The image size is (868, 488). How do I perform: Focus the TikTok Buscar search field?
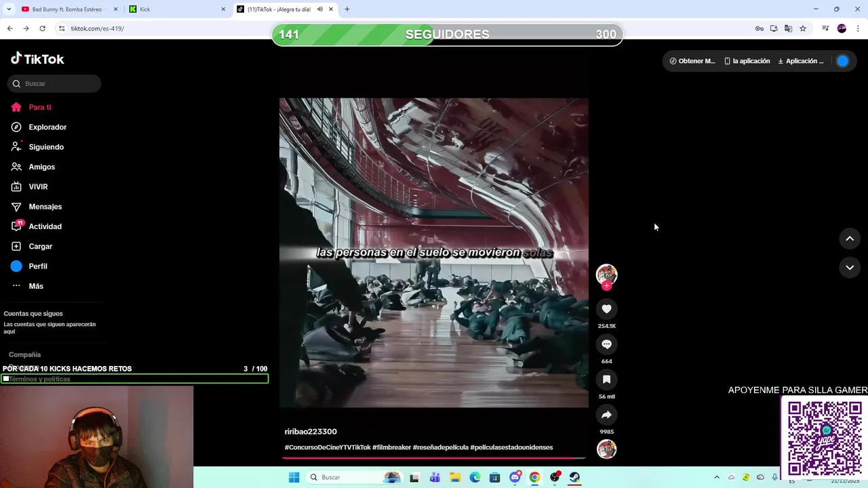[x=54, y=83]
